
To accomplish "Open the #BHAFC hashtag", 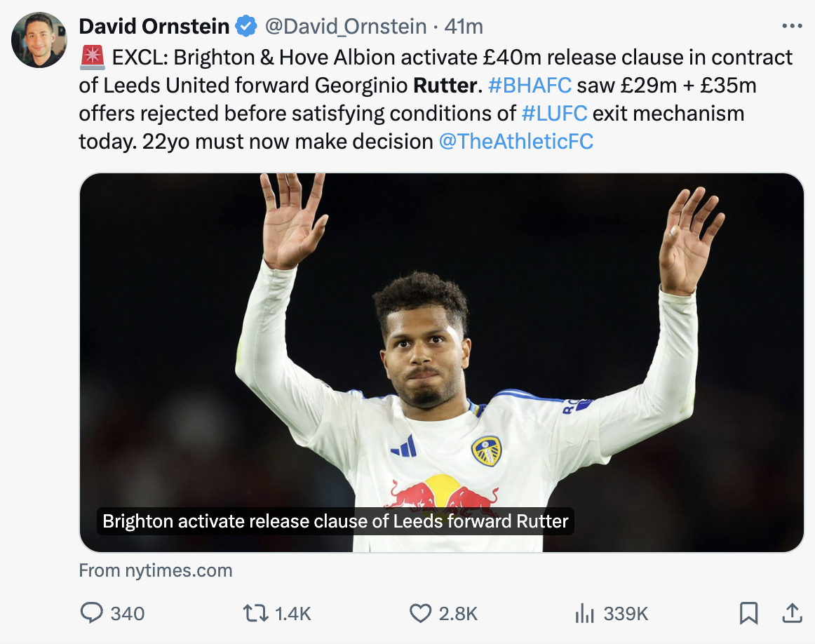I will (530, 85).
